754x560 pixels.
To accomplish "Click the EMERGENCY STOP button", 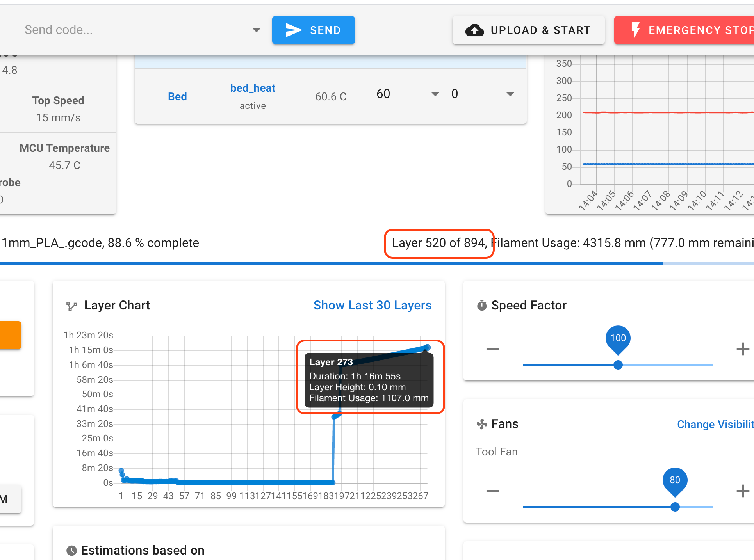I will 684,30.
